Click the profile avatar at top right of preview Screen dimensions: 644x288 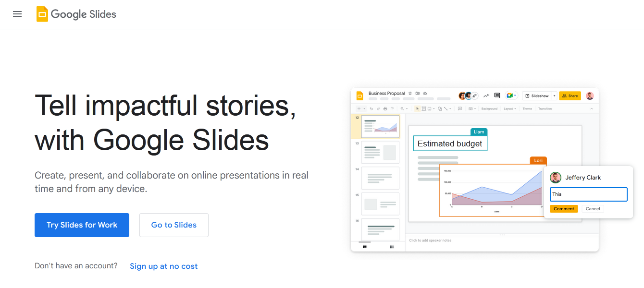click(x=590, y=96)
